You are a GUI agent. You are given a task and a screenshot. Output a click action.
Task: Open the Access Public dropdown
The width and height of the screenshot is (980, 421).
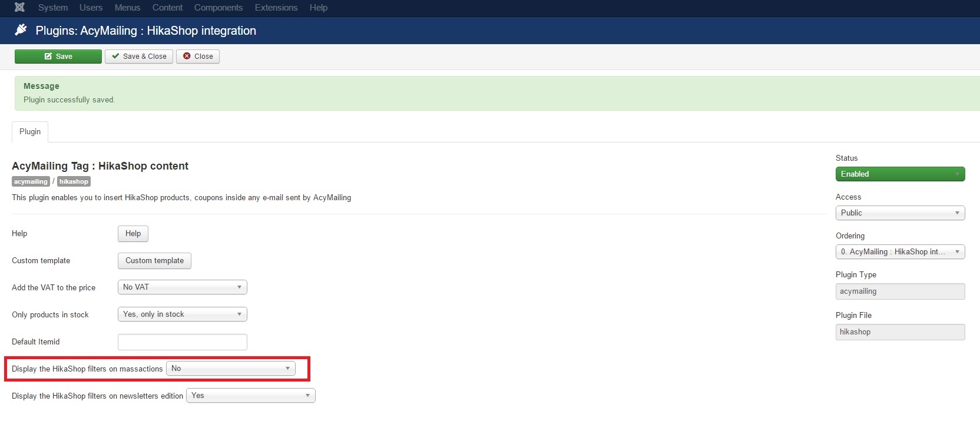900,213
